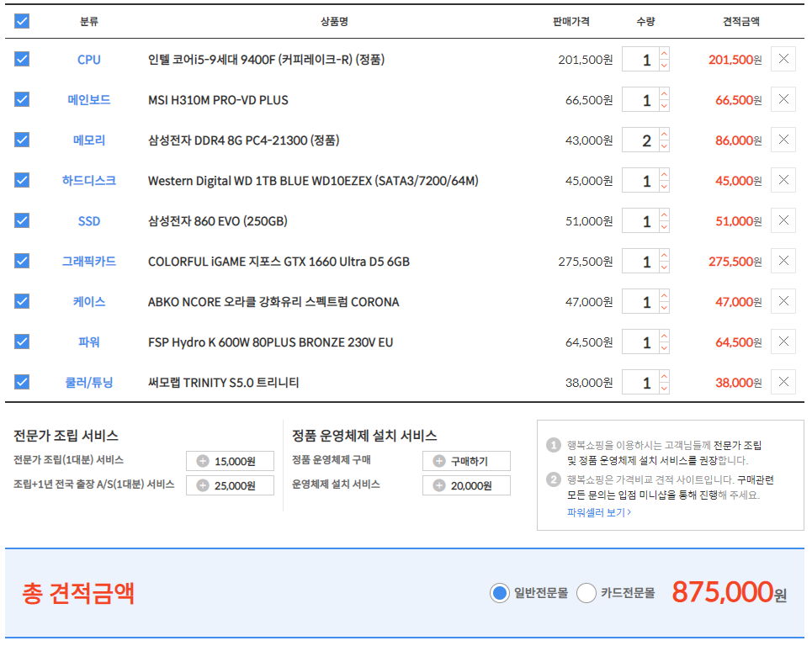Select the 일반전문몰 radio button
This screenshot has height=646, width=812.
pos(500,593)
